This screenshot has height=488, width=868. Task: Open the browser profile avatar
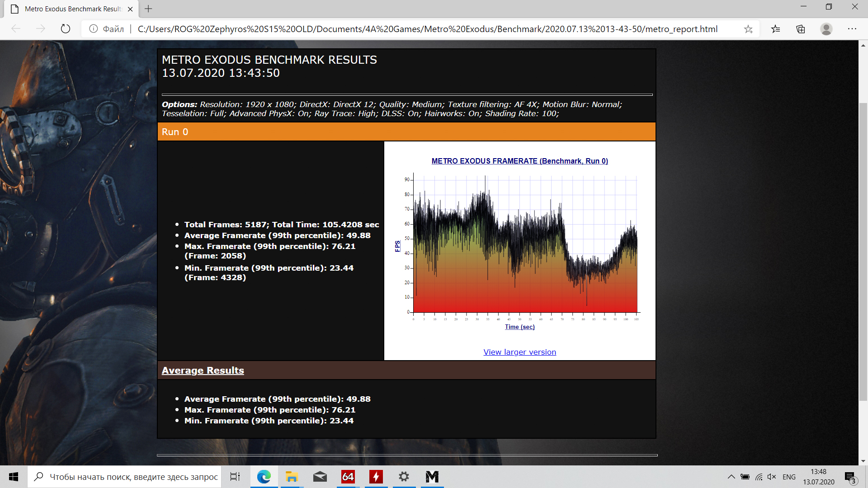(826, 29)
